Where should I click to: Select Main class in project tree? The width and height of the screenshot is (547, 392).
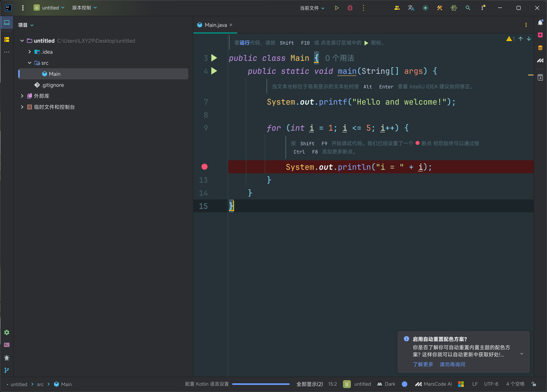pos(103,74)
